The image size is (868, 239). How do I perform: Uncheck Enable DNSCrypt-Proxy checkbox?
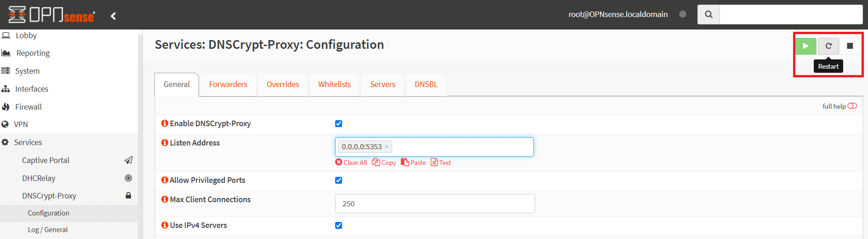tap(338, 123)
